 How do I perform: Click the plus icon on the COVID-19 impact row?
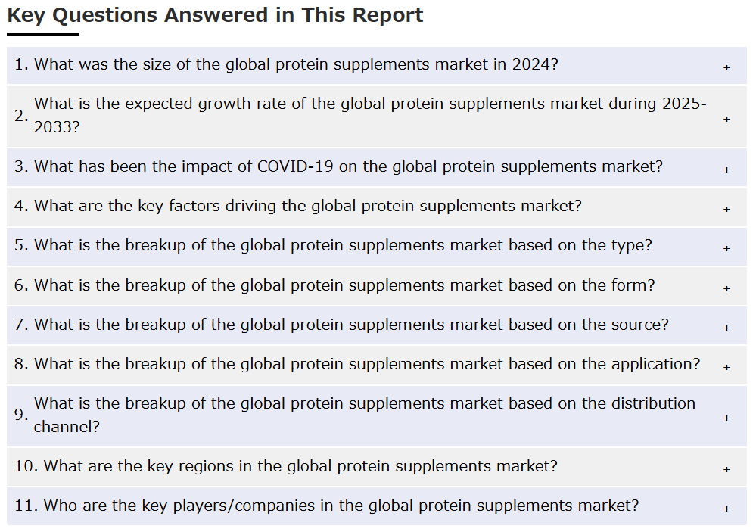point(726,170)
